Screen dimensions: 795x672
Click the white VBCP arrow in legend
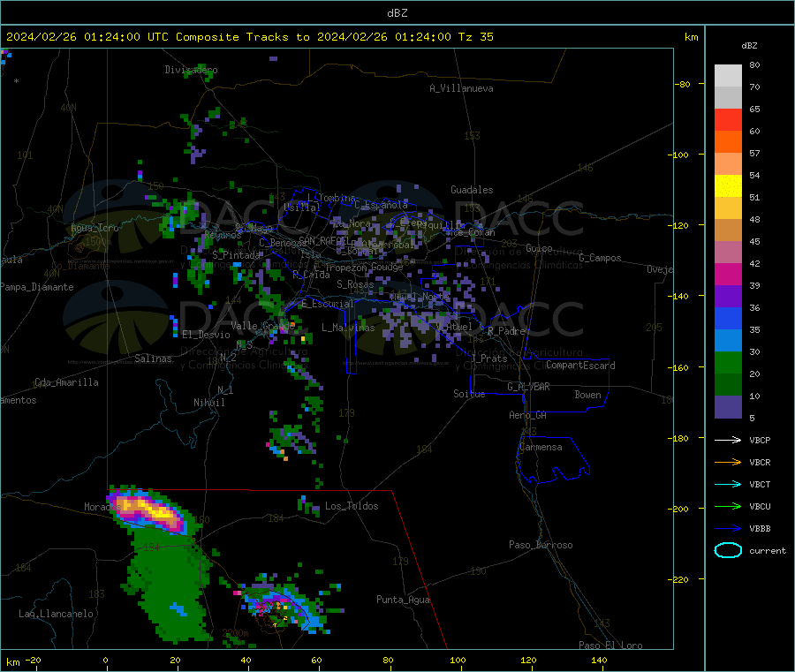(x=728, y=440)
